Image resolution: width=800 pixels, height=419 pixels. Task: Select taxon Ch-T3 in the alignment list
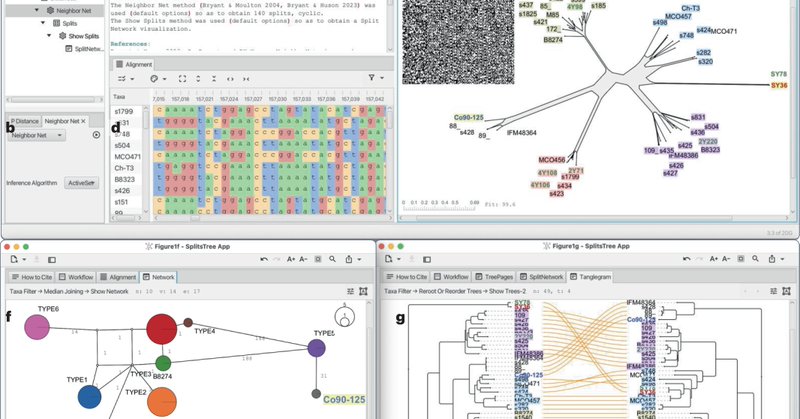124,168
